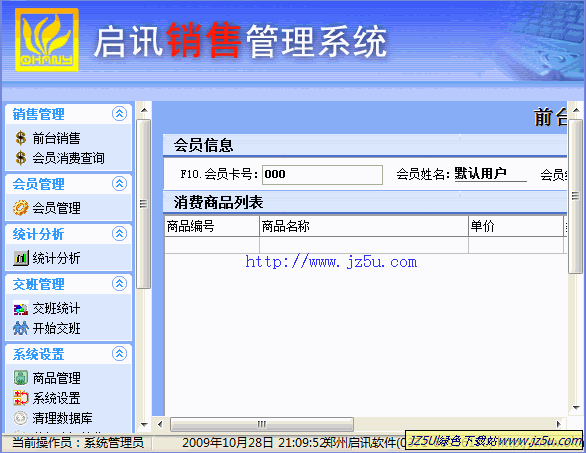The image size is (586, 453).
Task: Click the red-yellow icon beside 系统设置
Action: [21, 398]
